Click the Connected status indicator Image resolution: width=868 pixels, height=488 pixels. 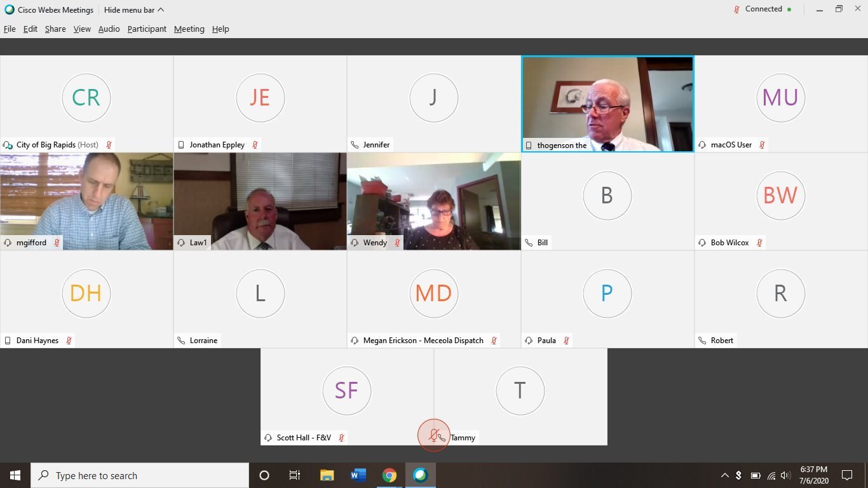pyautogui.click(x=763, y=10)
